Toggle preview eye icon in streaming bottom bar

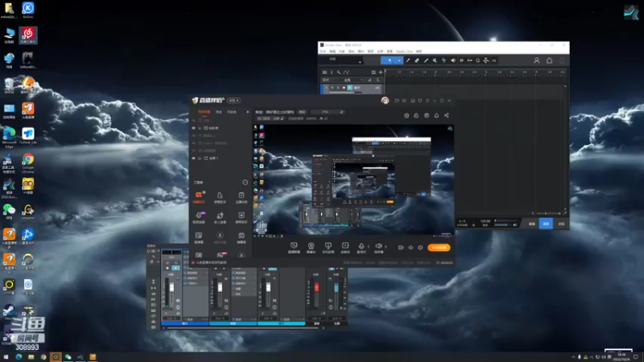point(411,248)
